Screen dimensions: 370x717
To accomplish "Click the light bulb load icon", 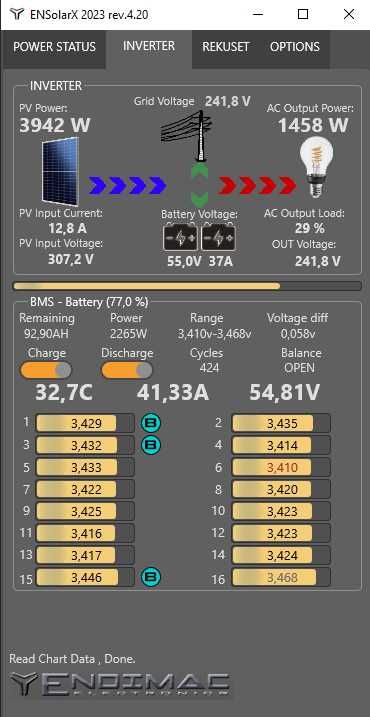I will point(316,168).
